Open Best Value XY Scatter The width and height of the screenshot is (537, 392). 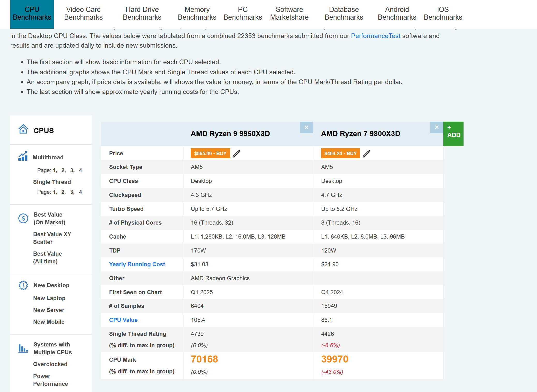click(x=52, y=238)
